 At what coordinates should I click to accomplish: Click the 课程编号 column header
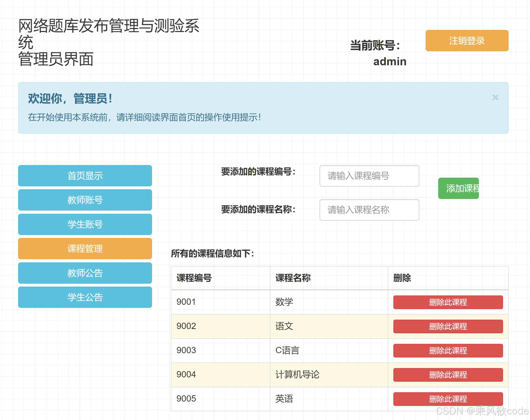[194, 278]
